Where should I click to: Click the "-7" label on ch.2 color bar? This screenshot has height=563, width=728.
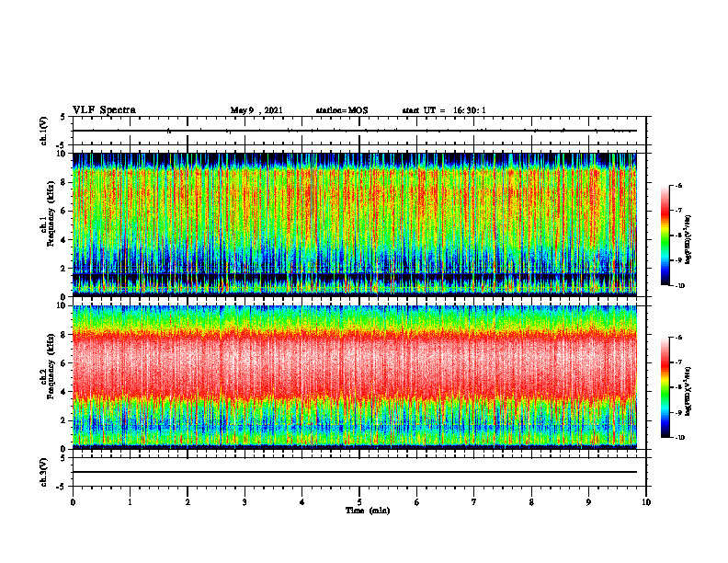point(678,362)
